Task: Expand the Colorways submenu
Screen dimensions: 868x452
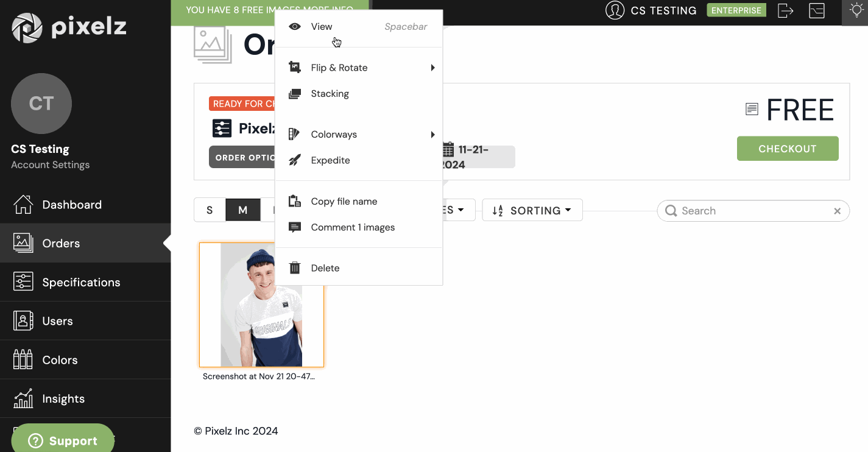Action: [x=334, y=134]
